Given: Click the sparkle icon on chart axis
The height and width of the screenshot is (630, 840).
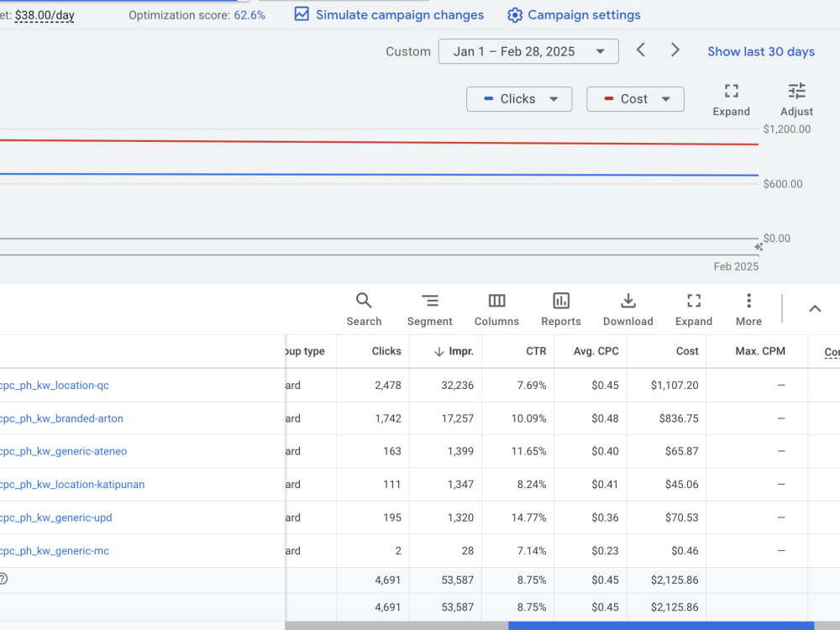Looking at the screenshot, I should (759, 246).
